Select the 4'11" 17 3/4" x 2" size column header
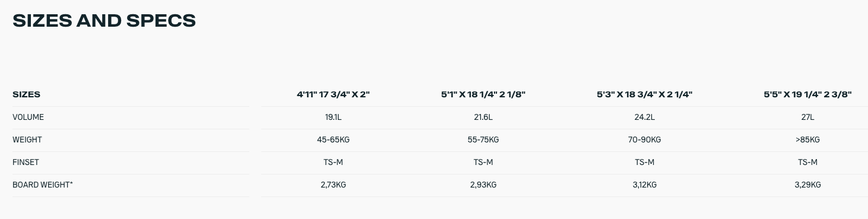 point(333,94)
